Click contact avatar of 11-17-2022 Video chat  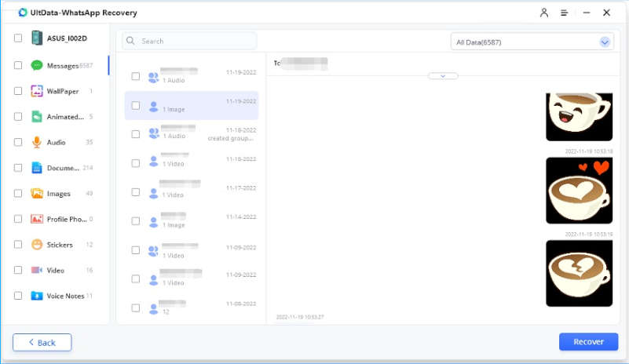click(x=153, y=193)
